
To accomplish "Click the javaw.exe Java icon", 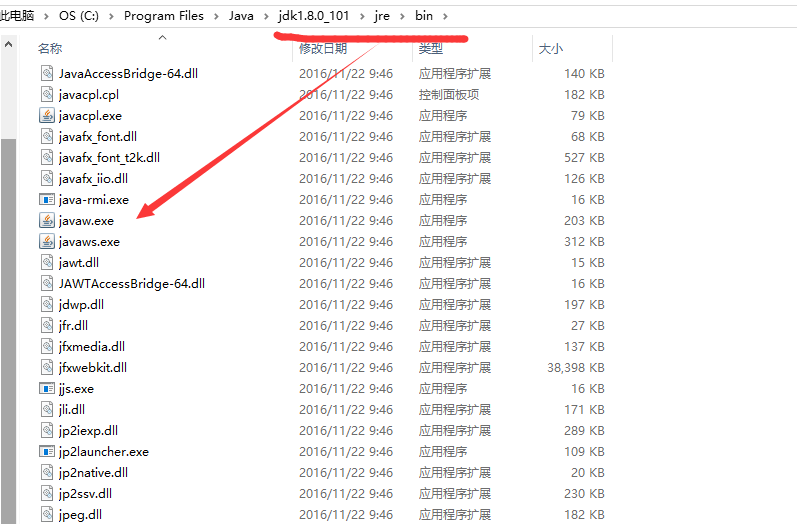I will 47,220.
